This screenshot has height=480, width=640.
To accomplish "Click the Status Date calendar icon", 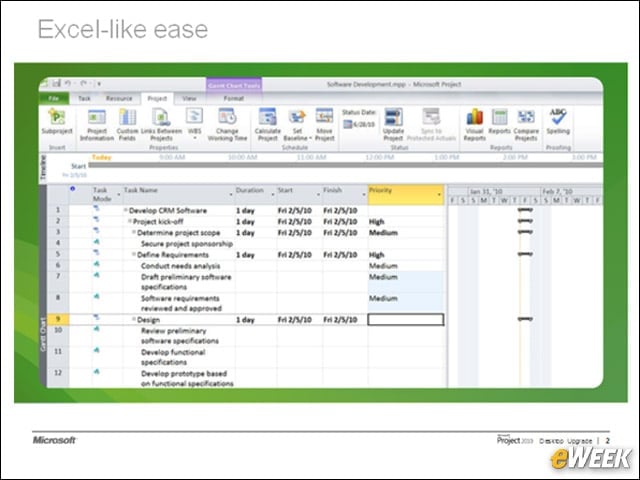I will coord(347,124).
